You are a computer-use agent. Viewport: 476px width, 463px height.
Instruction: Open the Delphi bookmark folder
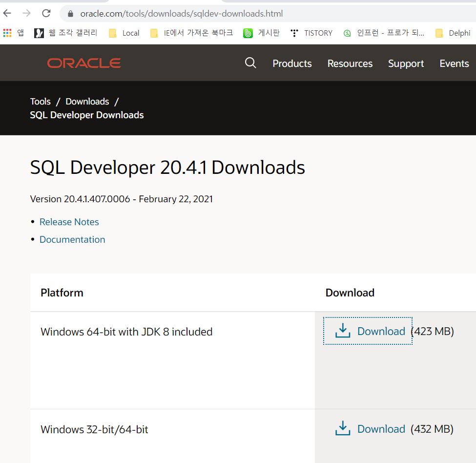coord(453,33)
